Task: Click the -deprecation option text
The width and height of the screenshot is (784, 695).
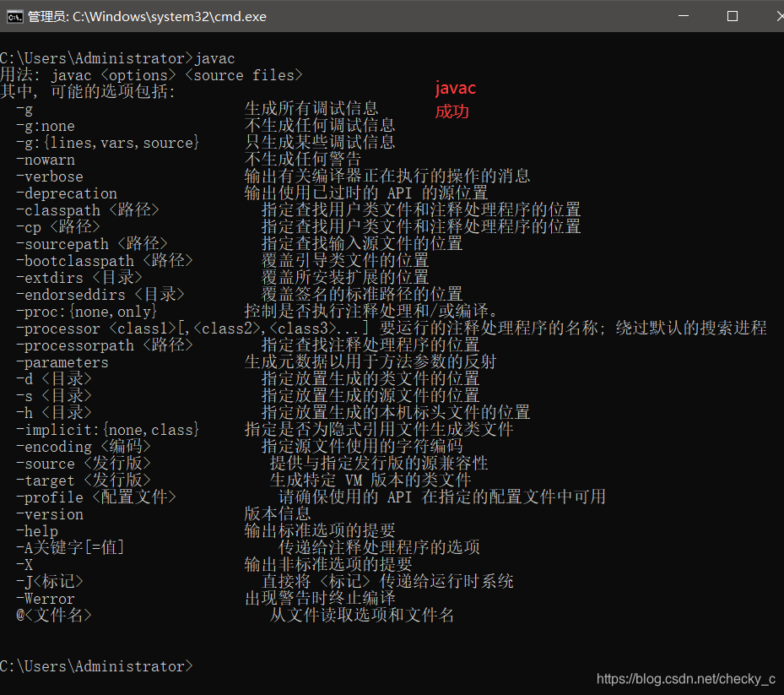Action: [x=67, y=193]
